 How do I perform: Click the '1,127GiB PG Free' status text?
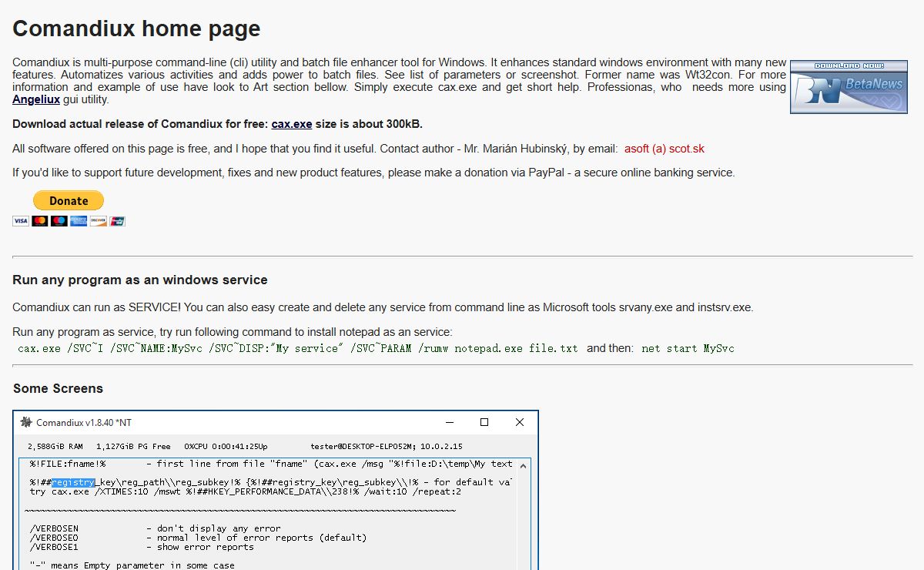click(x=133, y=446)
